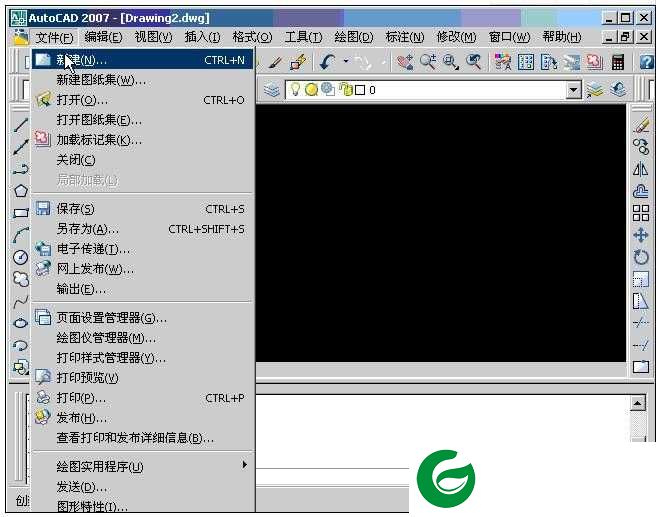The width and height of the screenshot is (659, 517).
Task: Choose 另存为(A)... menu entry
Action: click(143, 229)
